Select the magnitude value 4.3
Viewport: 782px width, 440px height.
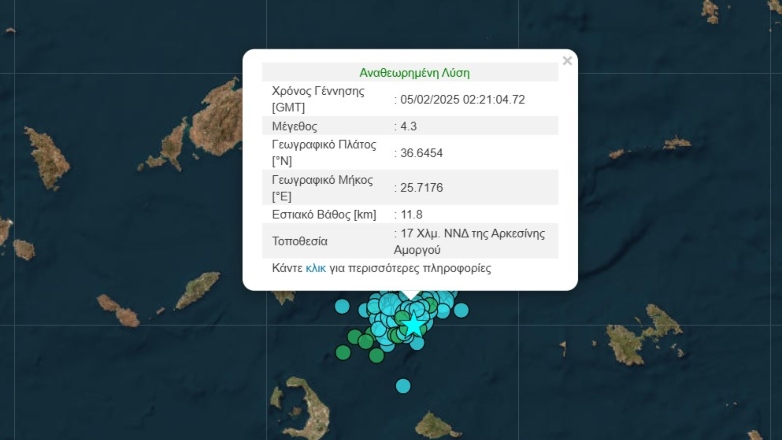(410, 126)
